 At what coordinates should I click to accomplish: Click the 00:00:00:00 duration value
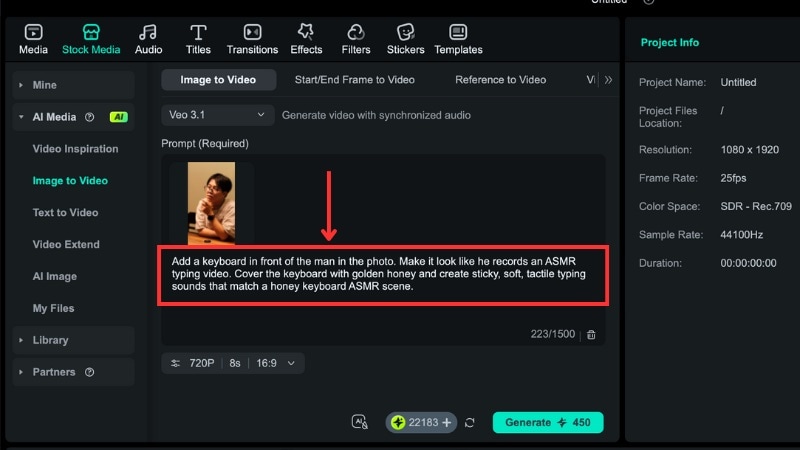[748, 263]
